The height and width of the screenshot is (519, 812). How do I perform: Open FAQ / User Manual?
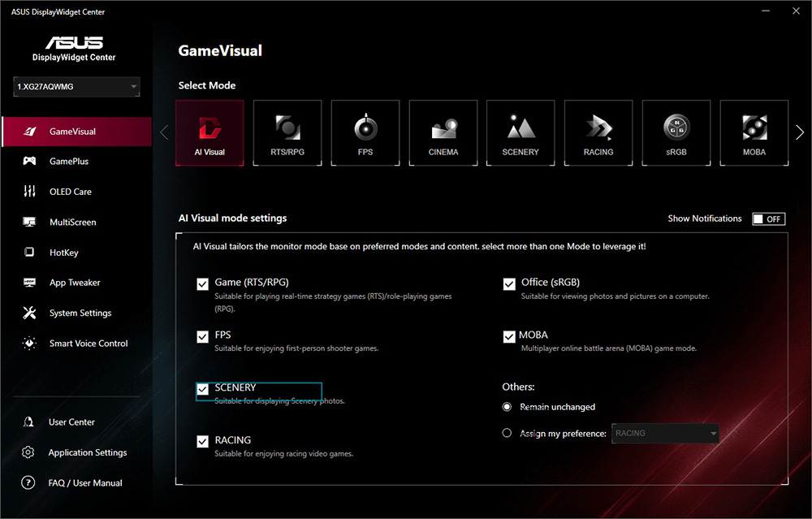84,483
